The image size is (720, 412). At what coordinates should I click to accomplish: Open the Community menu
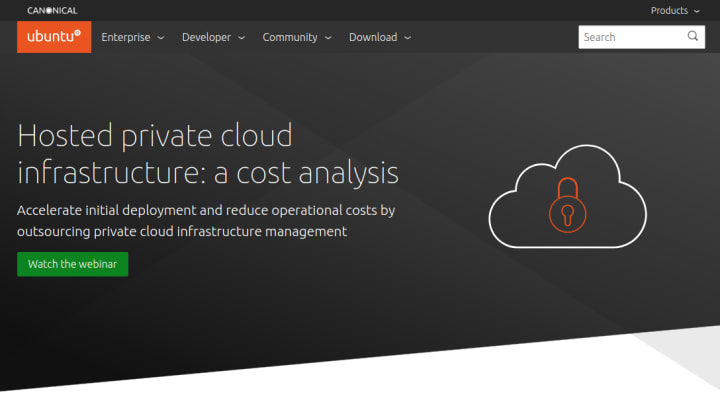297,37
